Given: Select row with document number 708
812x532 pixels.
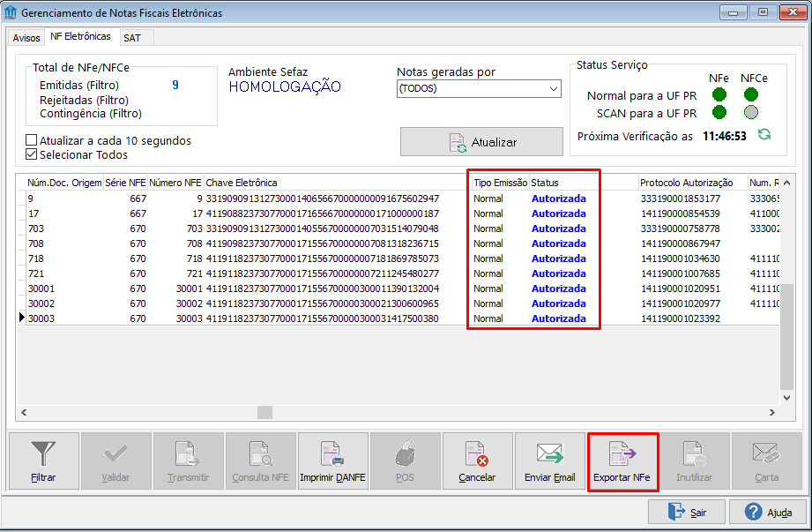Looking at the screenshot, I should point(399,244).
